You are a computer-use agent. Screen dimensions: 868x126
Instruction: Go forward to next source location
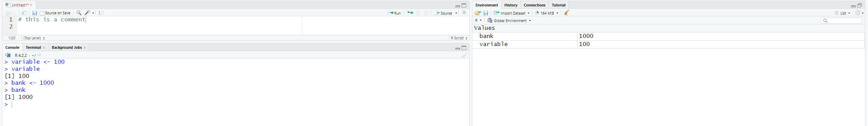tap(14, 13)
